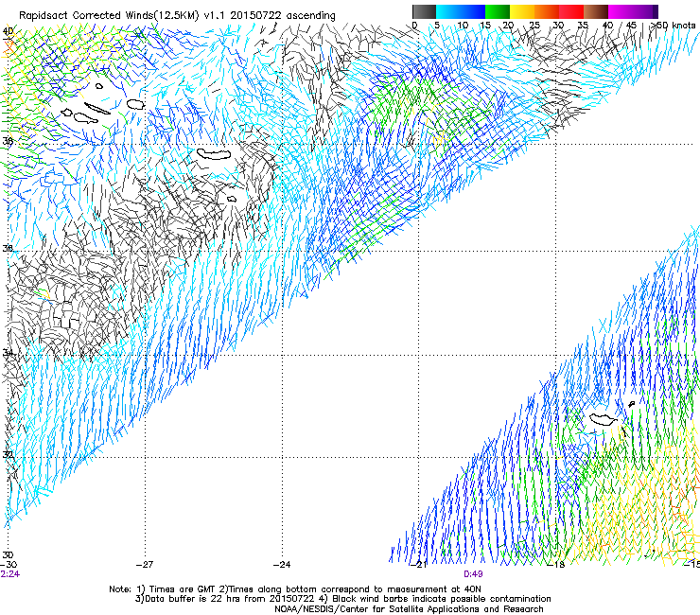Click the '40' latitude label
This screenshot has height=615, width=700.
click(8, 31)
